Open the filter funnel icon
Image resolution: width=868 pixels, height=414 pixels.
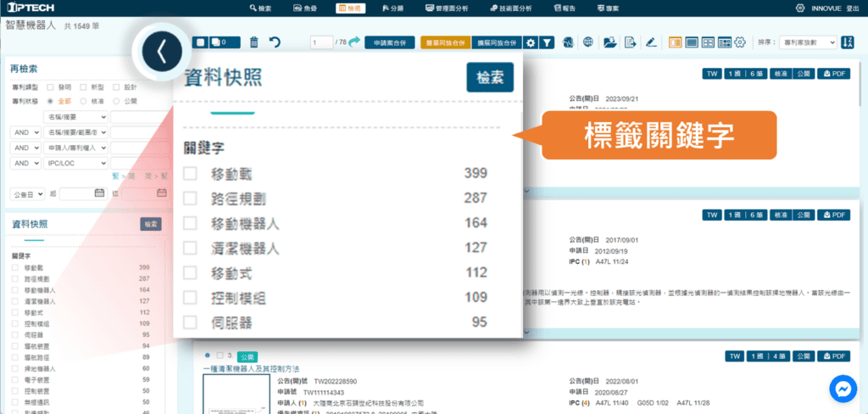pyautogui.click(x=548, y=42)
